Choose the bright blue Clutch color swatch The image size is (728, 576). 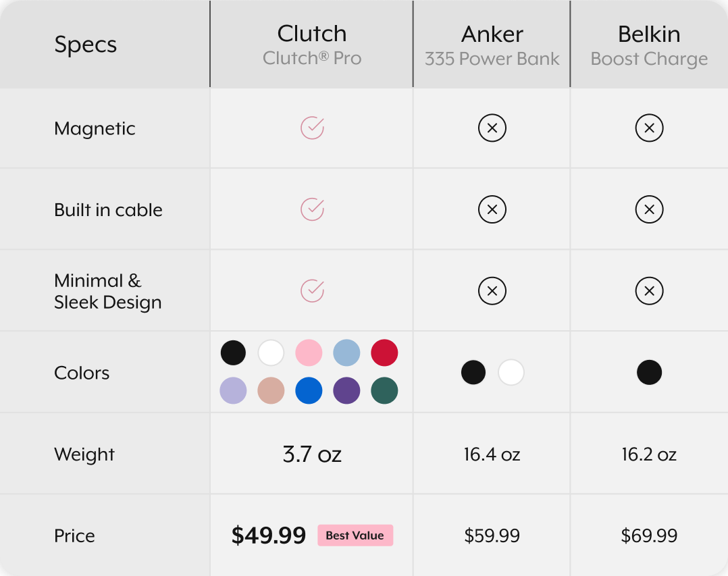309,390
